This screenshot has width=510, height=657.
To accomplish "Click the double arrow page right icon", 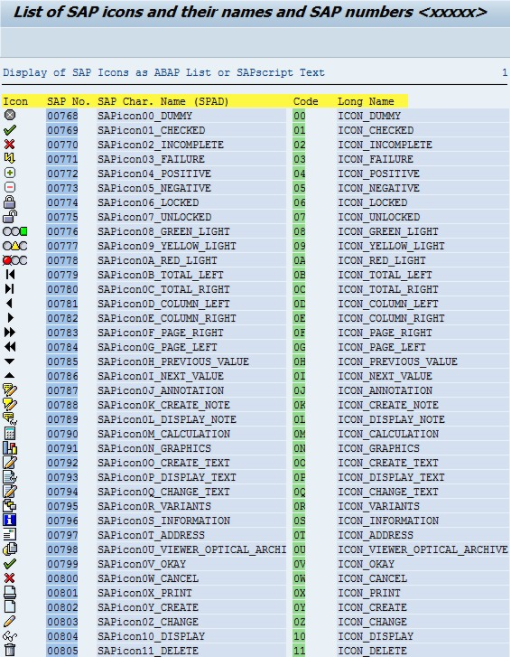I will (10, 332).
